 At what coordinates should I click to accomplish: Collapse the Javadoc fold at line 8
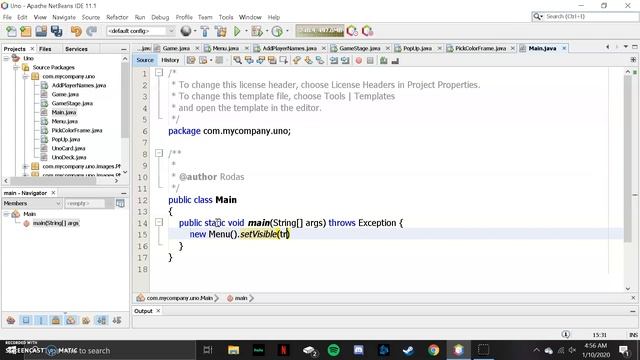tap(159, 153)
